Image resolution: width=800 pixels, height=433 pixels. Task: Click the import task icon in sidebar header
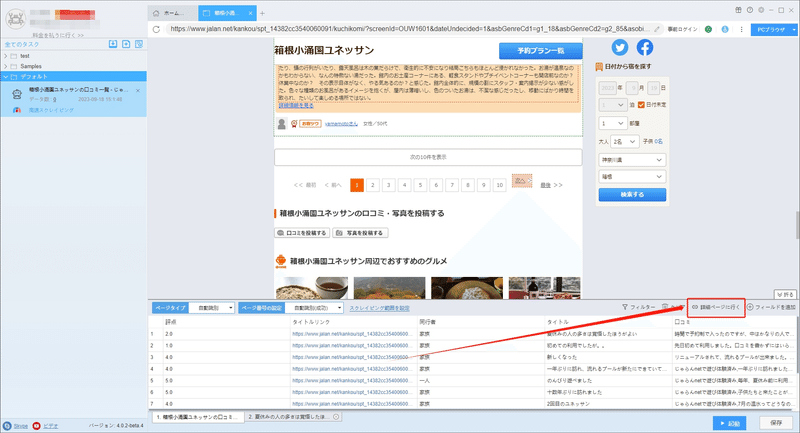click(113, 44)
